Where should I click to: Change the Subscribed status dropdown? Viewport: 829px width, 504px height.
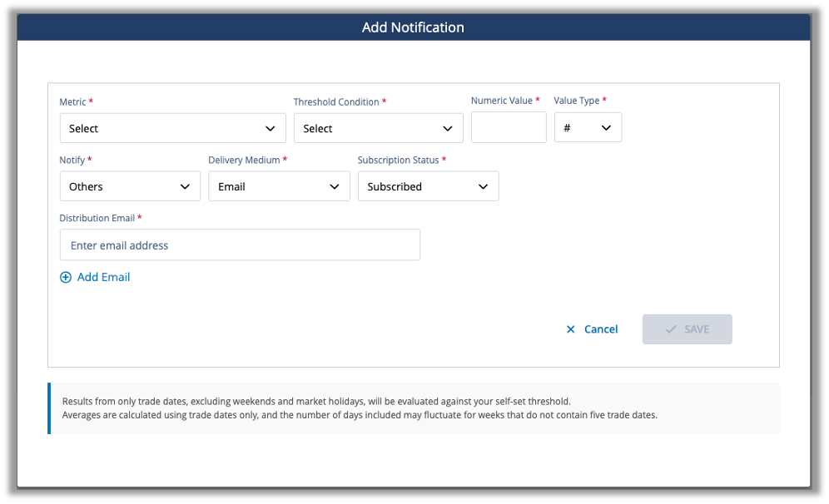(x=428, y=187)
